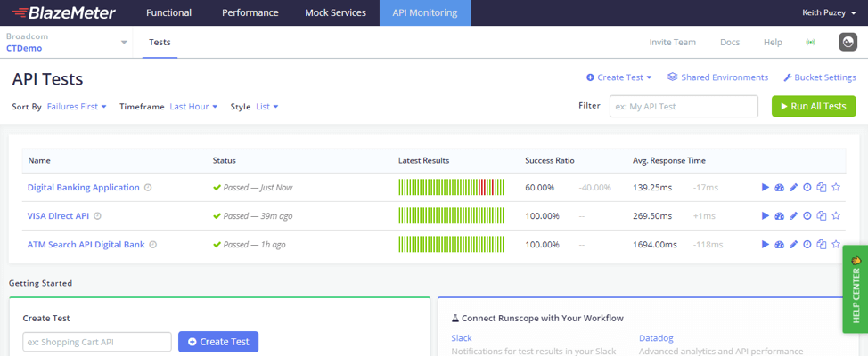Image resolution: width=868 pixels, height=356 pixels.
Task: Open the Digital Banking Application test link
Action: (84, 188)
